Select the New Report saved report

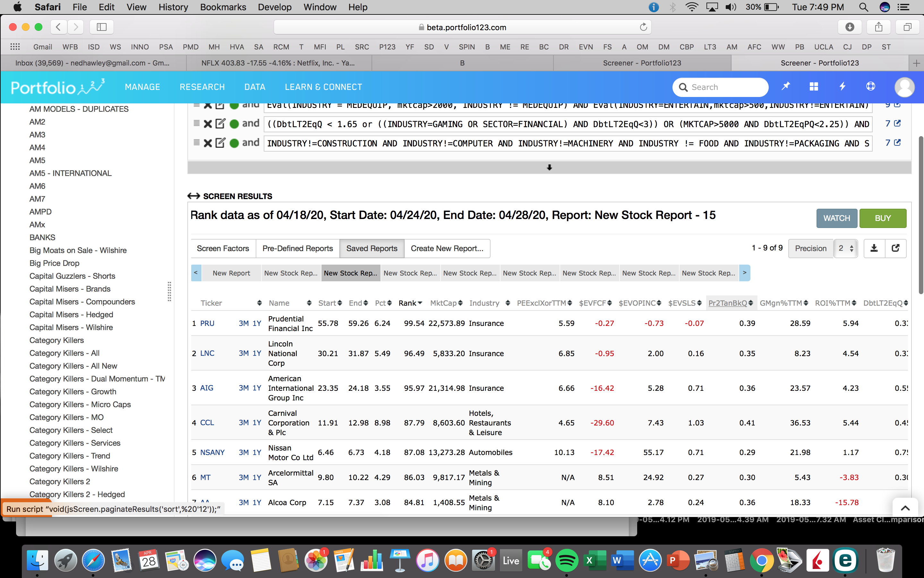(x=231, y=273)
